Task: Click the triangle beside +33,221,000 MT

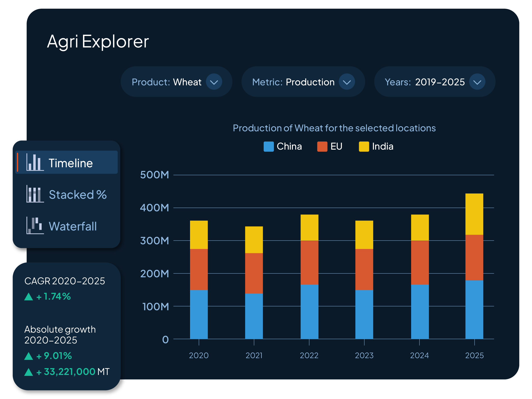Action: tap(29, 372)
